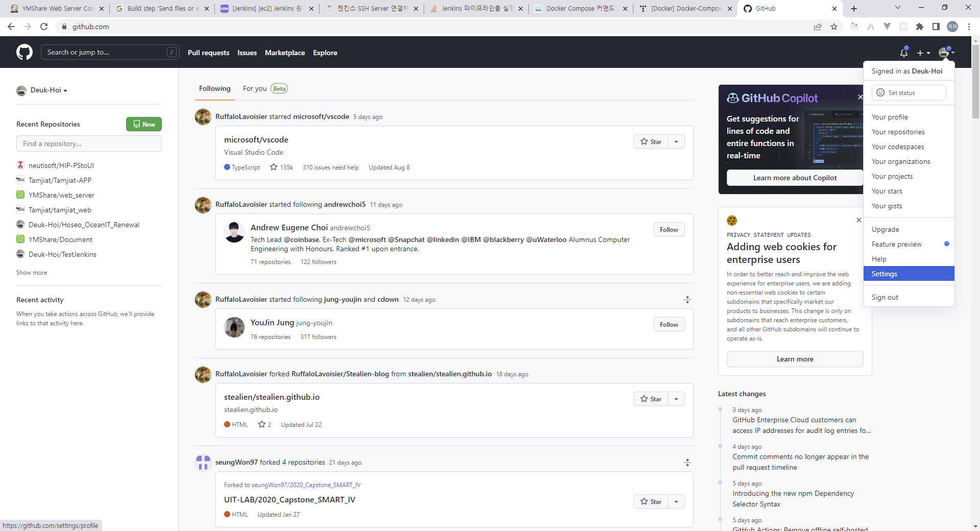Image resolution: width=980 pixels, height=531 pixels.
Task: Sign out from the user menu
Action: pyautogui.click(x=909, y=297)
